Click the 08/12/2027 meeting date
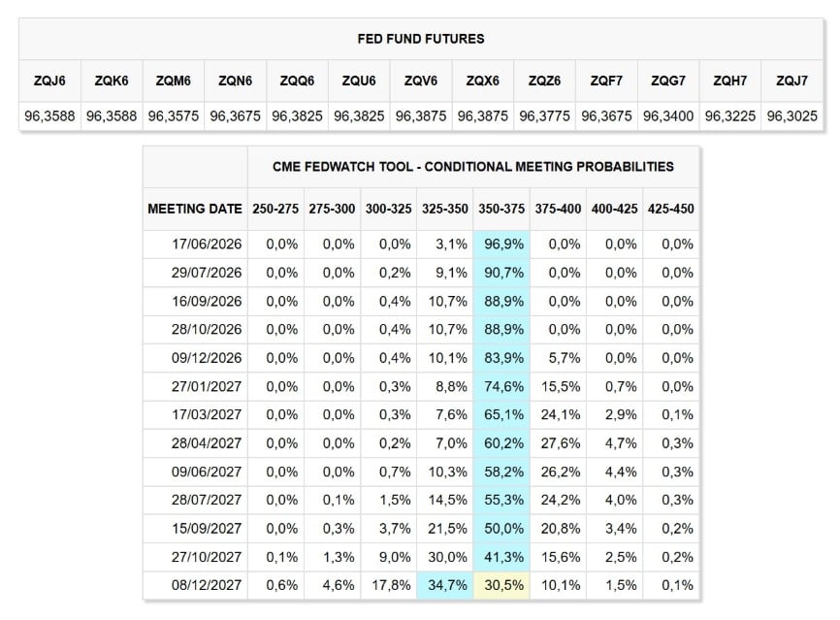The height and width of the screenshot is (620, 840). pyautogui.click(x=207, y=585)
